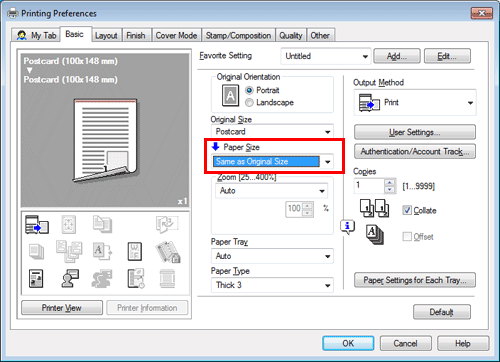The width and height of the screenshot is (500, 362).
Task: Open the Paper Tray dropdown set to Auto
Action: coord(272,256)
